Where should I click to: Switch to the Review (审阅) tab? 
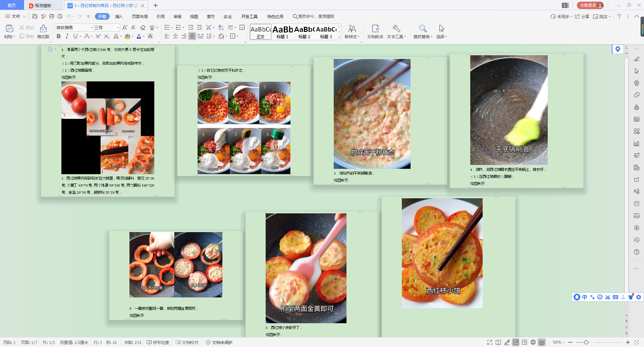click(177, 16)
